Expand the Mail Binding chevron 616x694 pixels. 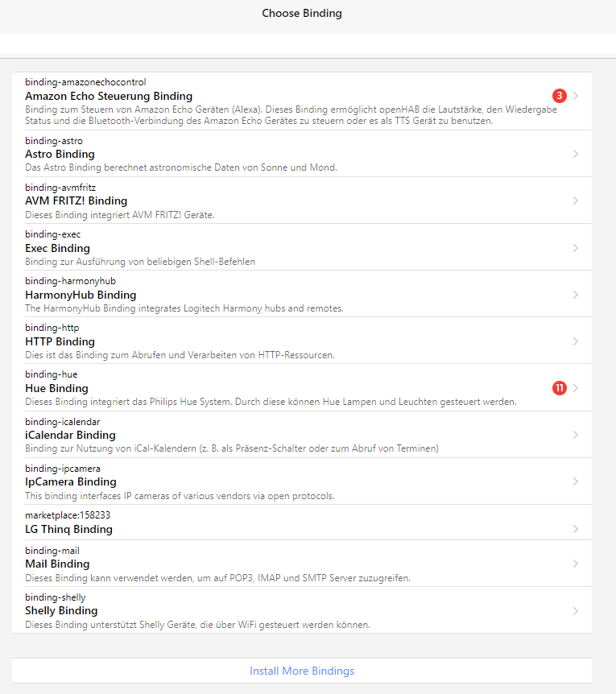click(x=576, y=564)
